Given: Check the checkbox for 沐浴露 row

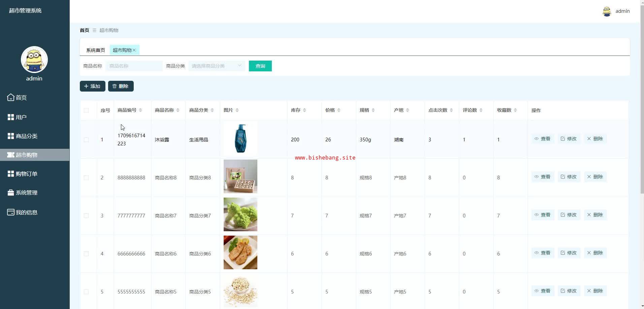Looking at the screenshot, I should click(86, 140).
